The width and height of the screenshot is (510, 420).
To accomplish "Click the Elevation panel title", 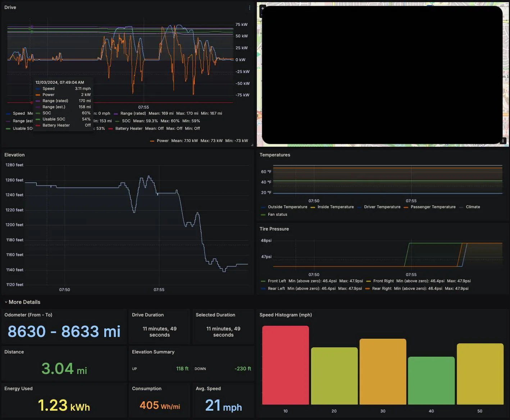I will pos(14,155).
